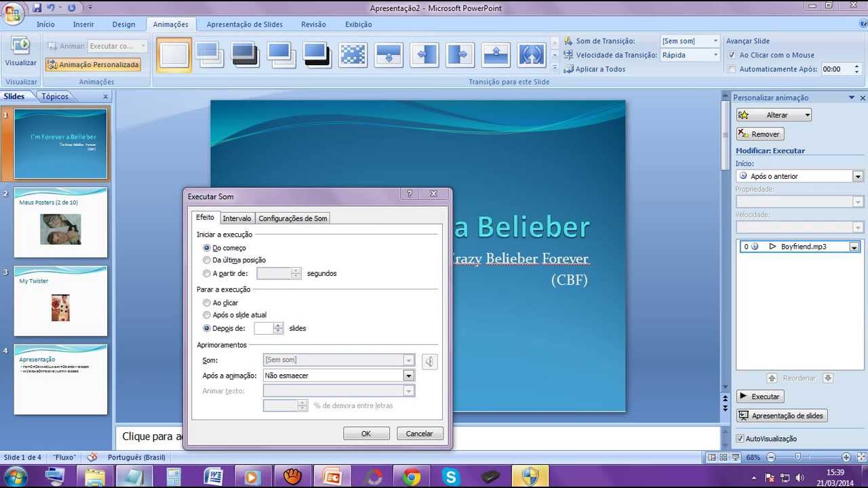
Task: Expand the transition gallery more arrow
Action: 555,68
